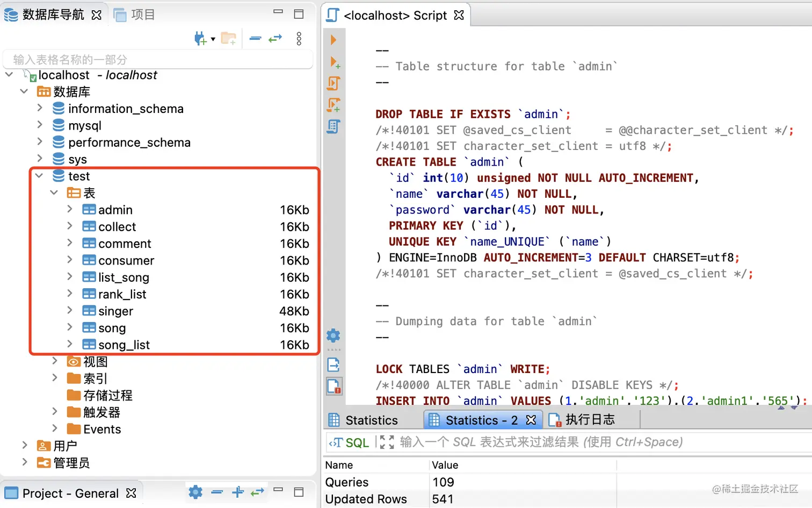Close the <localhost> Script tab
This screenshot has height=508, width=812.
click(x=459, y=15)
